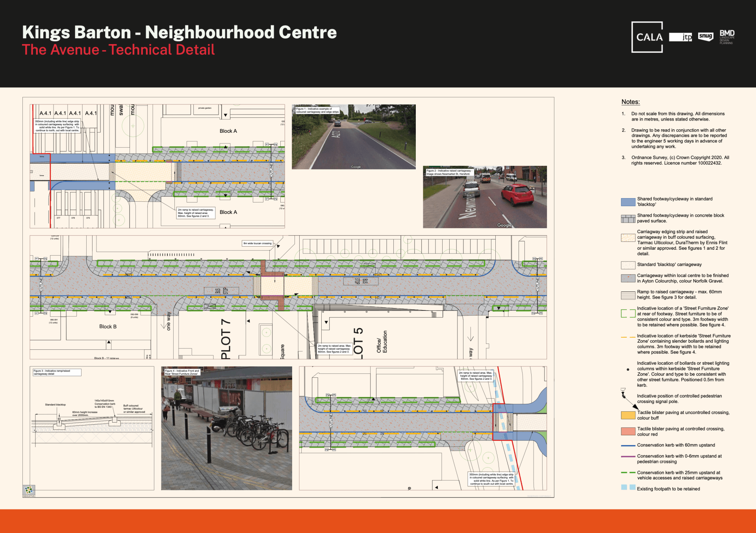Screen dimensions: 756x533
Task: Click the red tactile blister paving swatch
Action: tap(628, 431)
